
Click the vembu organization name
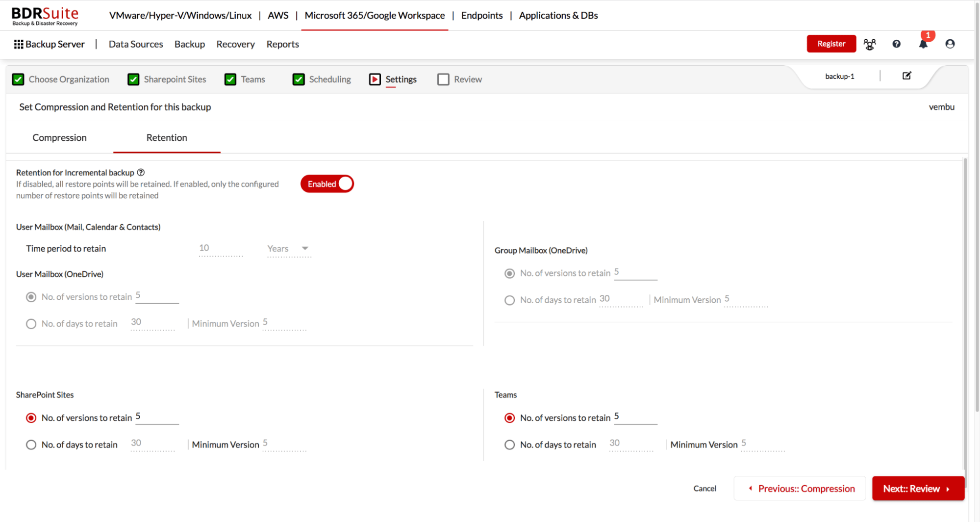(x=941, y=107)
